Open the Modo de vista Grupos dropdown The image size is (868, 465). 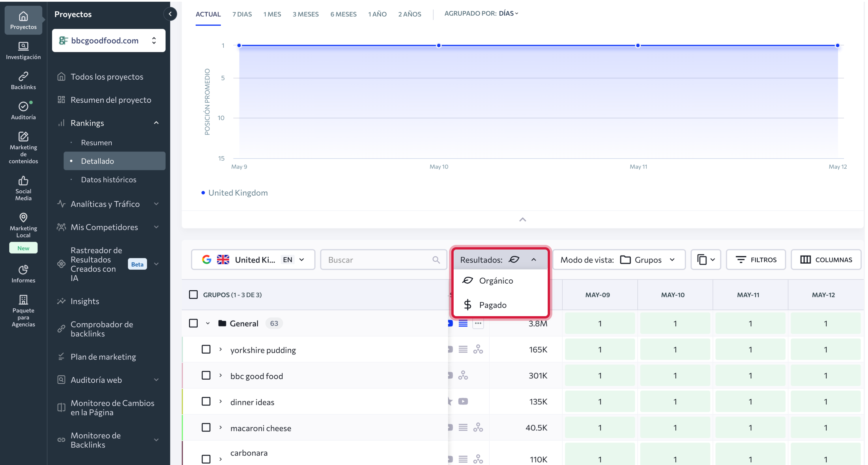click(x=619, y=259)
